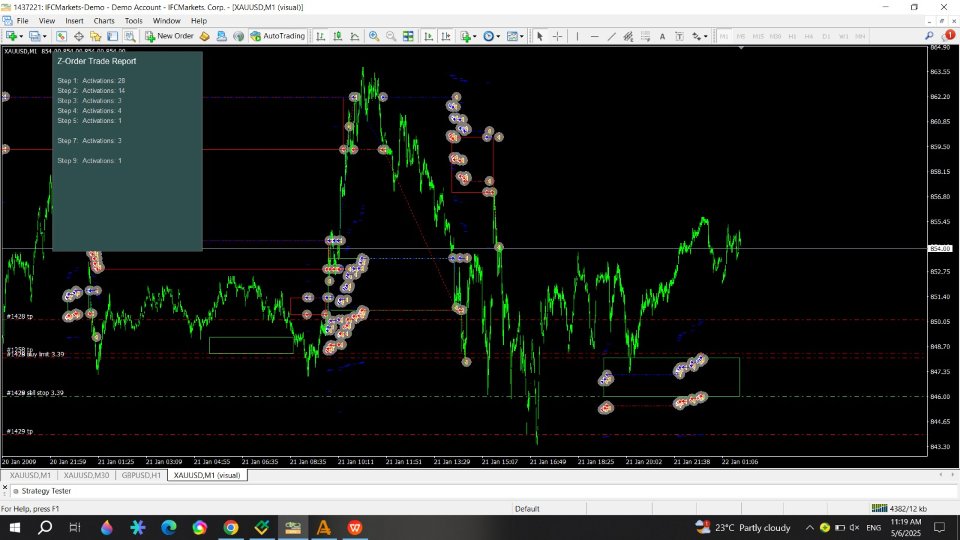Viewport: 960px width, 540px height.
Task: Switch to Line Chart display
Action: [354, 36]
